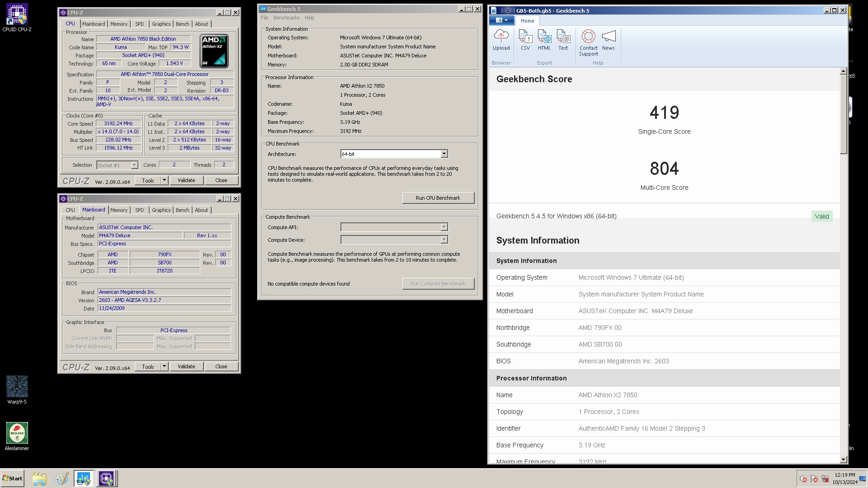Open Windows Explorer from the taskbar

tap(39, 479)
